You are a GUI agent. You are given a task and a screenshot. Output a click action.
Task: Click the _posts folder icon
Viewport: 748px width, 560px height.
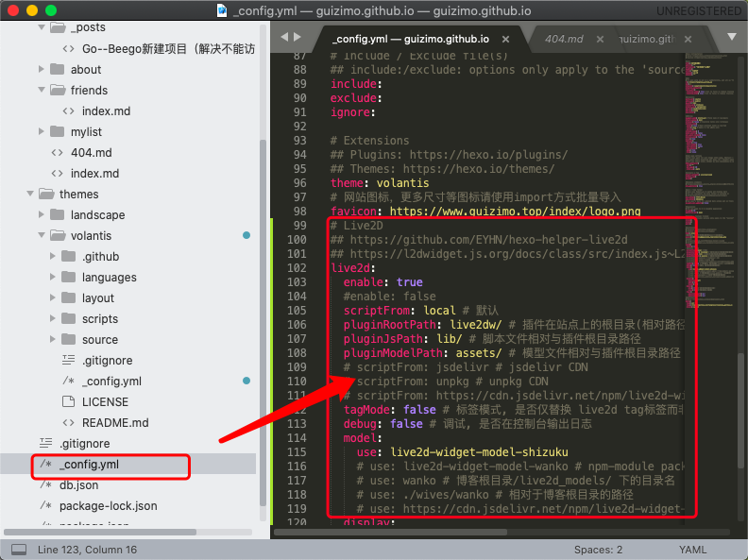(58, 27)
